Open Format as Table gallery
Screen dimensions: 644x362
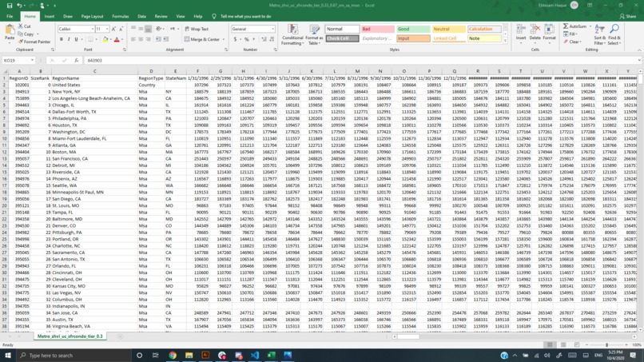pyautogui.click(x=314, y=34)
